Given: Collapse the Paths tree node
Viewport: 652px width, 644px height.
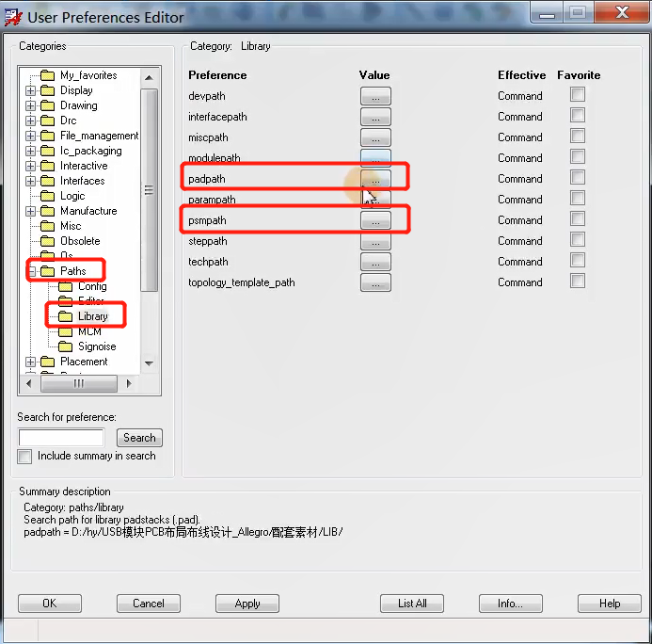Looking at the screenshot, I should (31, 271).
